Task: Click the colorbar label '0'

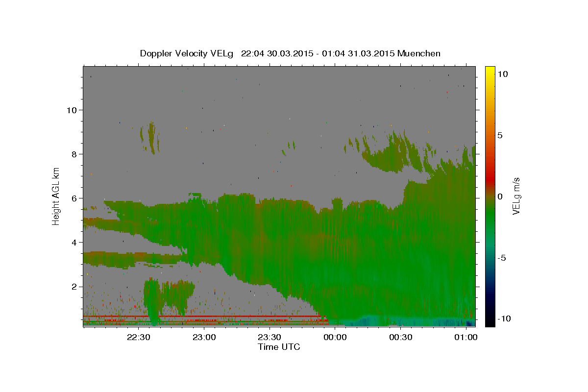Action: (x=500, y=196)
